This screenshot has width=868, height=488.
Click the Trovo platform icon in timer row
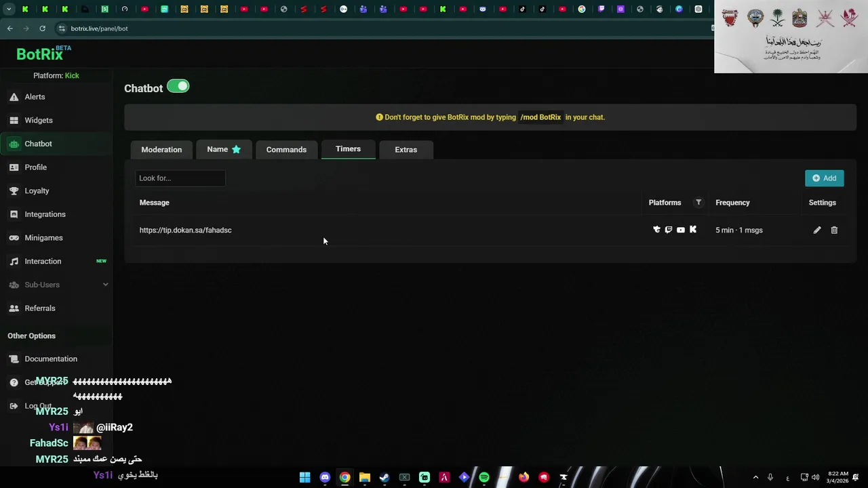[x=656, y=230]
